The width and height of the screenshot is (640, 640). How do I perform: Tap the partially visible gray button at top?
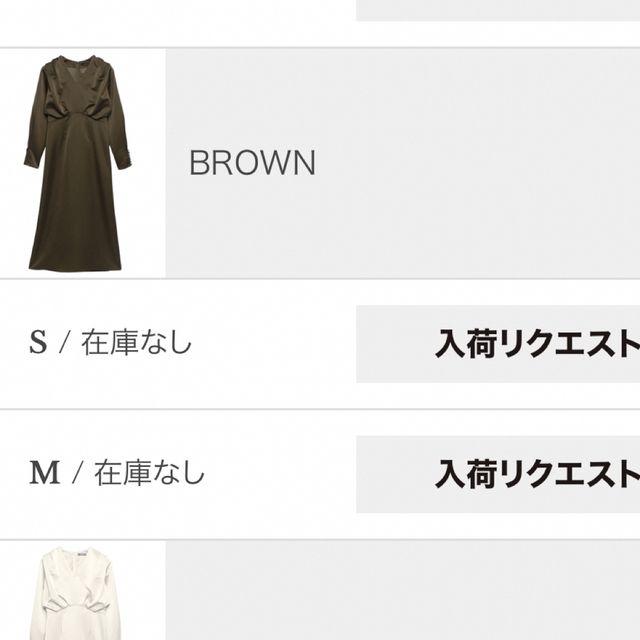[498, 10]
